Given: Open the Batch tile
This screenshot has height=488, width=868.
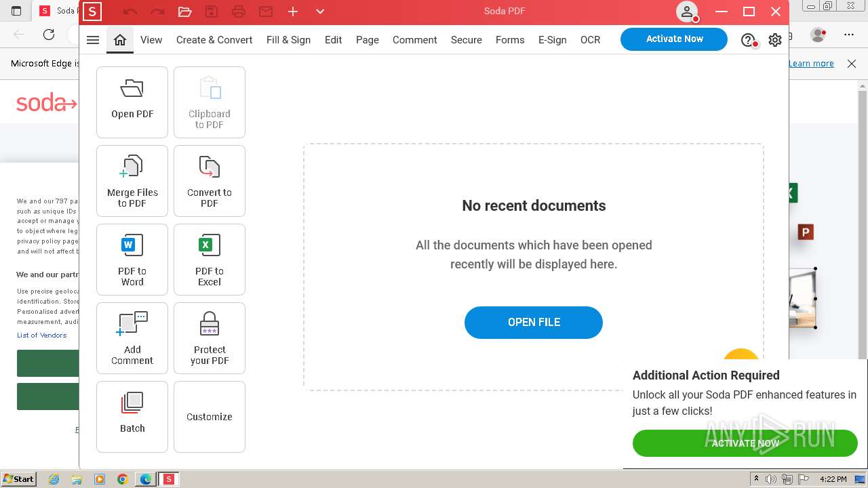Looking at the screenshot, I should click(132, 417).
